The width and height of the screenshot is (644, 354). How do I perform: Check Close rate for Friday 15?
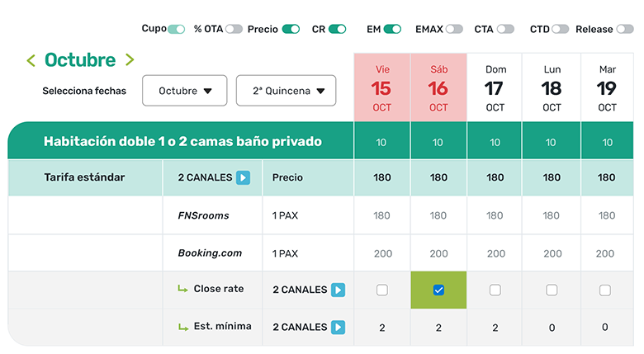click(x=381, y=290)
